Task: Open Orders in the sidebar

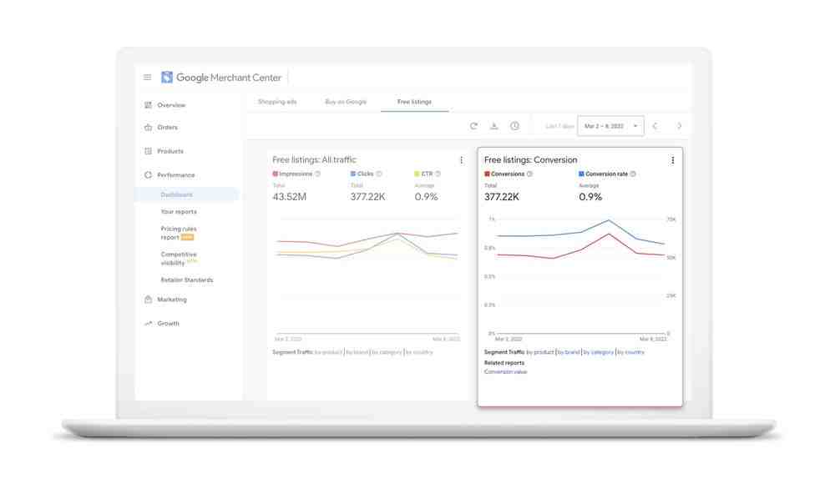Action: pos(168,127)
